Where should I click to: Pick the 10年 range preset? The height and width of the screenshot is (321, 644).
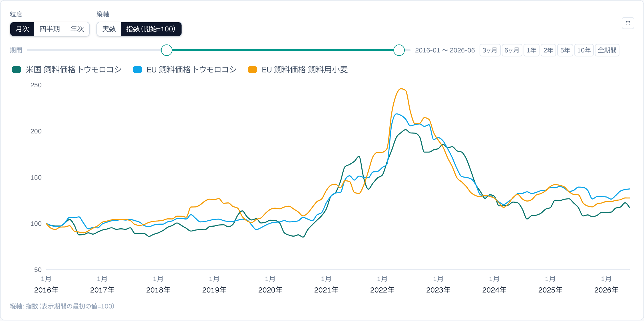point(584,50)
